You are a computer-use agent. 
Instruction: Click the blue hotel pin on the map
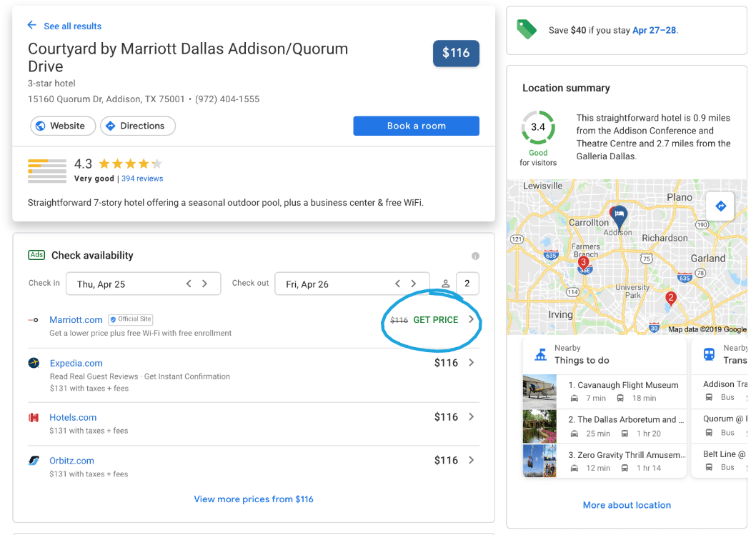[x=619, y=216]
